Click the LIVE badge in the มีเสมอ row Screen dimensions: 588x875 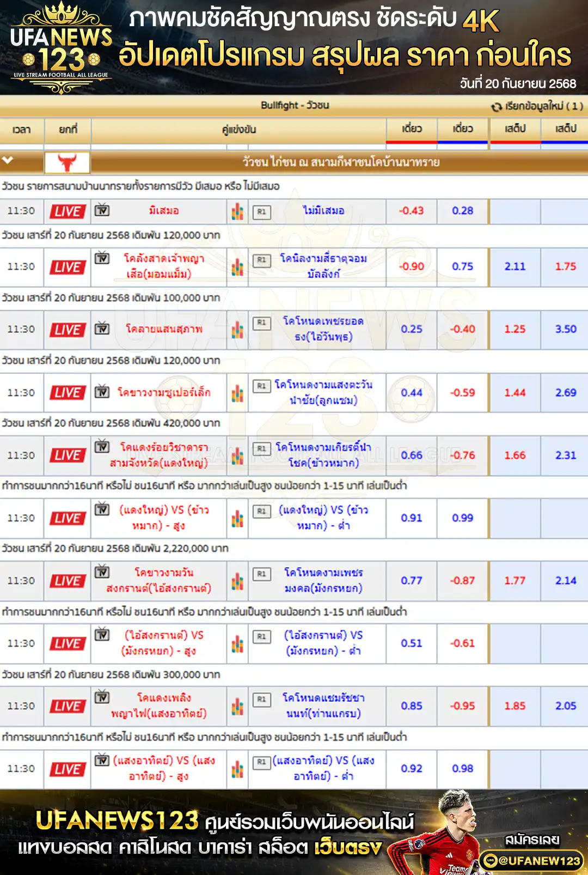point(68,211)
